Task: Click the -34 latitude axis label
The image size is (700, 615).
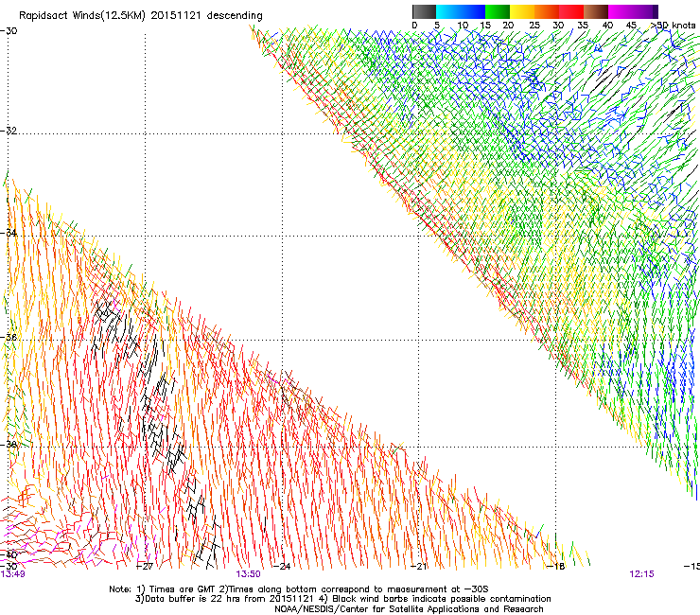Action: click(9, 233)
